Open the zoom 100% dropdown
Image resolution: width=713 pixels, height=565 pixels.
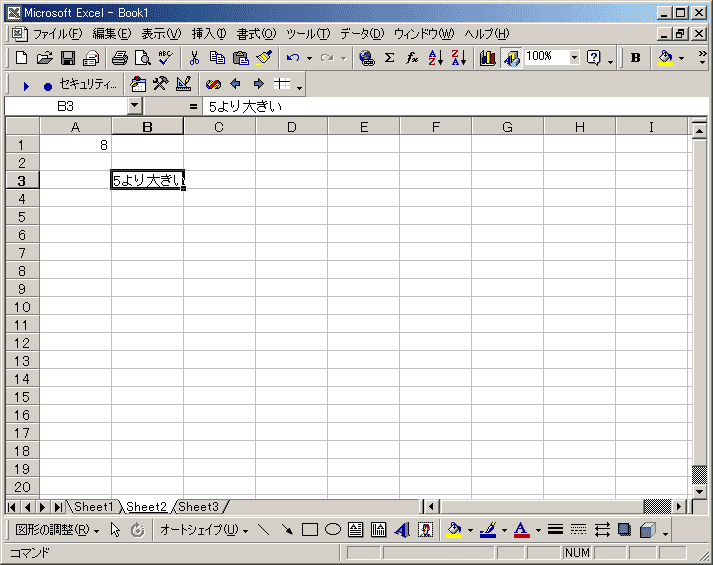point(574,58)
